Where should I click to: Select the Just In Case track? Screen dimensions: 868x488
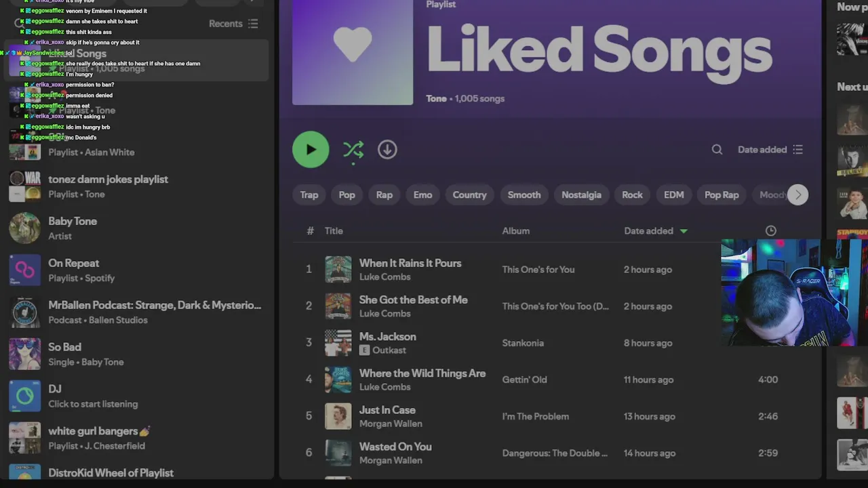(x=387, y=410)
